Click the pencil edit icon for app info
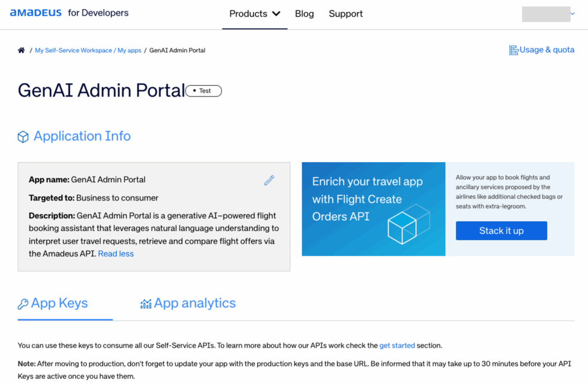The width and height of the screenshot is (588, 384). (269, 181)
